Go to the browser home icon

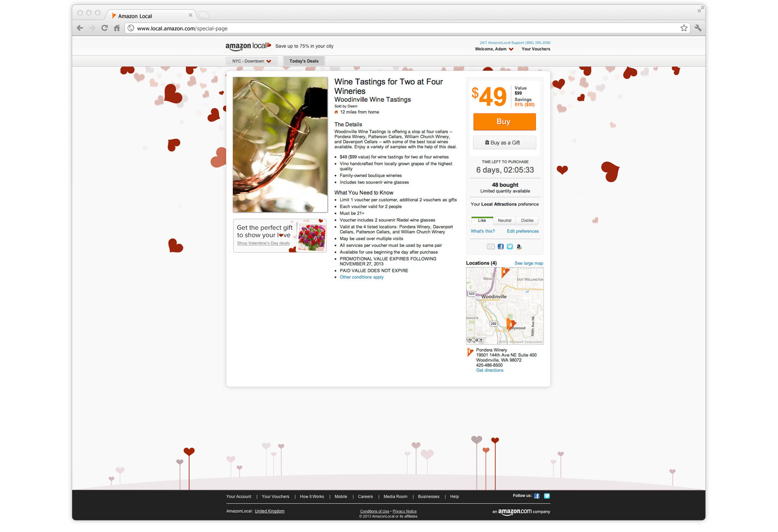(117, 28)
